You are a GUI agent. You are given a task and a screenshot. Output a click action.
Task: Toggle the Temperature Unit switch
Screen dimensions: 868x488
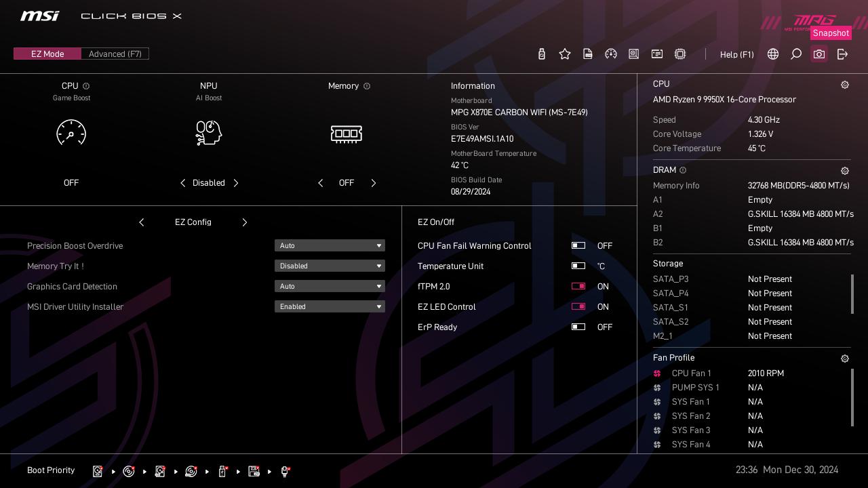click(x=578, y=266)
